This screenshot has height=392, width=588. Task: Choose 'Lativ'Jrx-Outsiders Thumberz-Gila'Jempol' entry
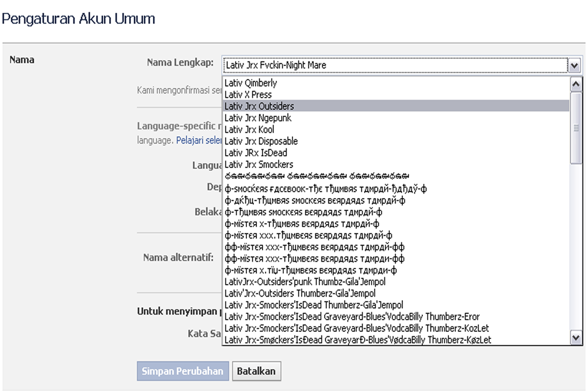(x=300, y=294)
